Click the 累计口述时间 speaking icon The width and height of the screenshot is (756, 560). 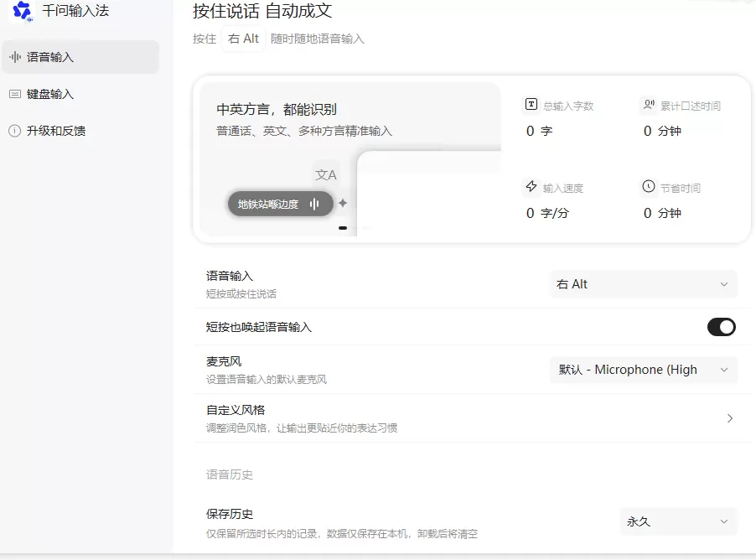tap(649, 104)
